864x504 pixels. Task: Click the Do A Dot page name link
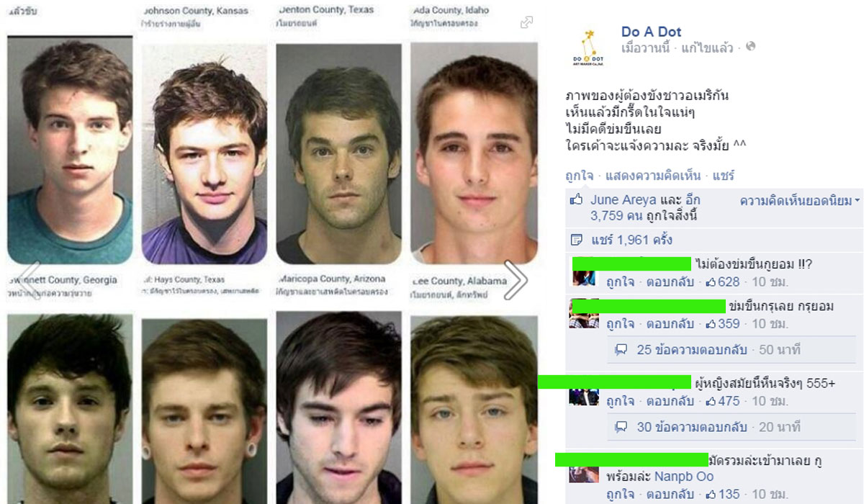click(651, 32)
